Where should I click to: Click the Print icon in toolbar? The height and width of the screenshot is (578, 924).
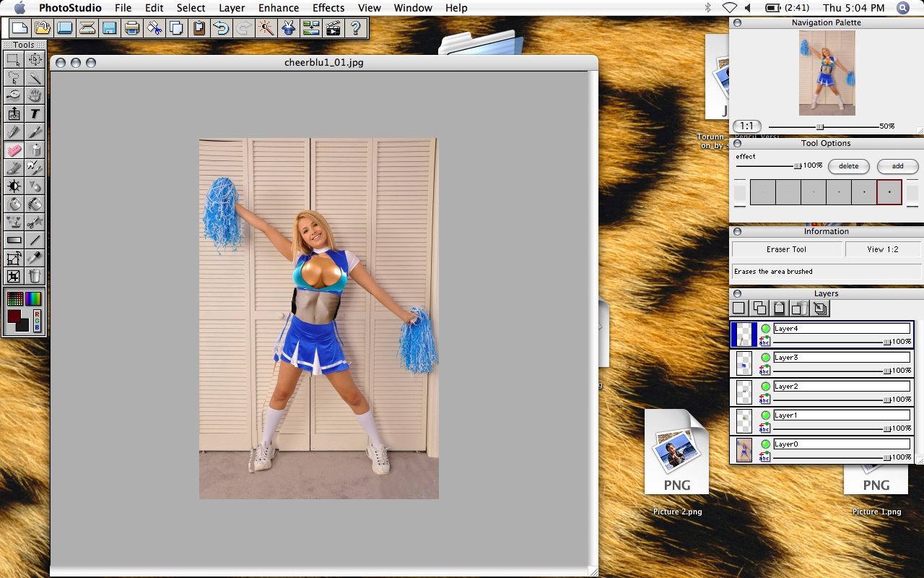(132, 28)
